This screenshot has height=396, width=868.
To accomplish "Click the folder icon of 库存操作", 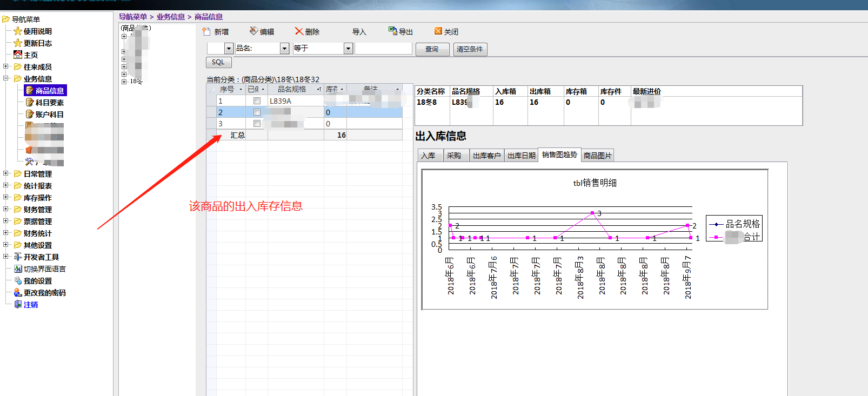I will click(x=18, y=198).
